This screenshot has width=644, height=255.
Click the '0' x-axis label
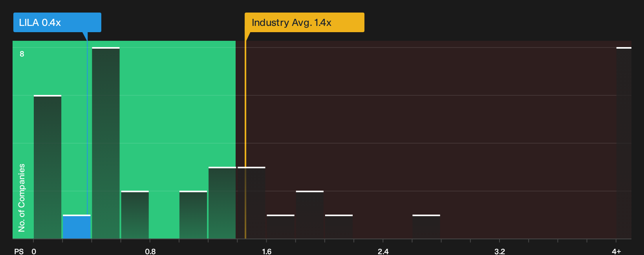[x=34, y=251]
